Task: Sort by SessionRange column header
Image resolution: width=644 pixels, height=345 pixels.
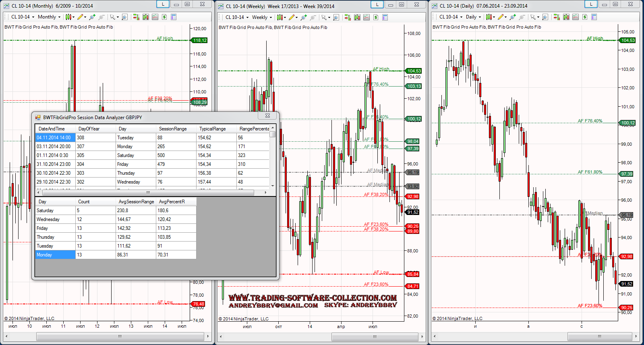Action: coord(173,129)
